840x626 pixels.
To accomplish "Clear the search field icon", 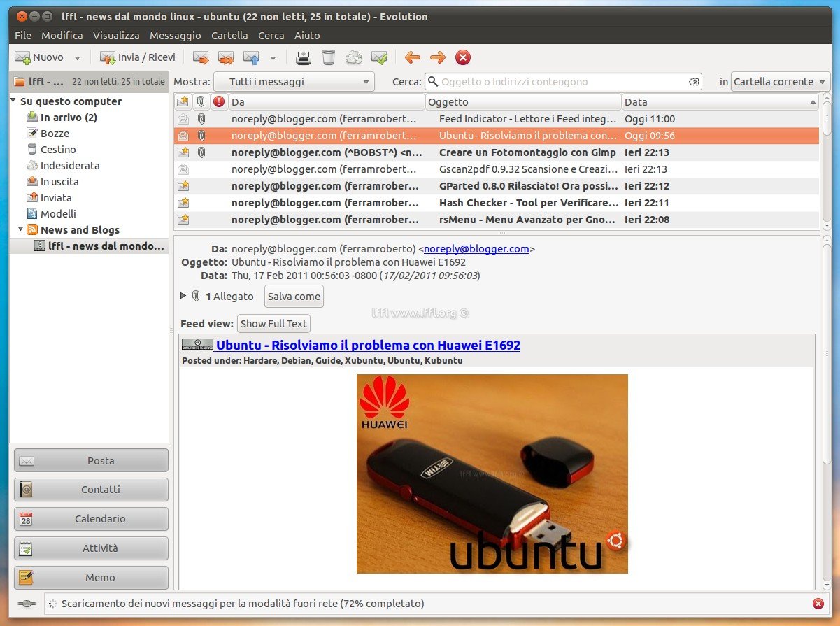I will pyautogui.click(x=694, y=82).
